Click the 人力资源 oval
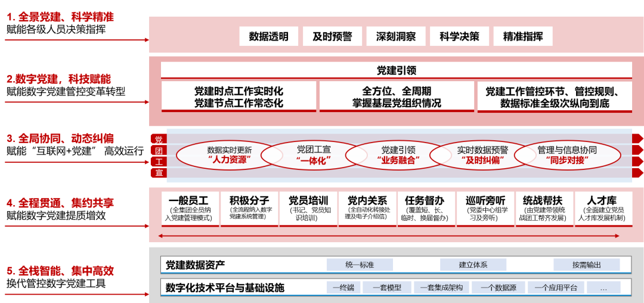644x303 pixels. tap(229, 155)
